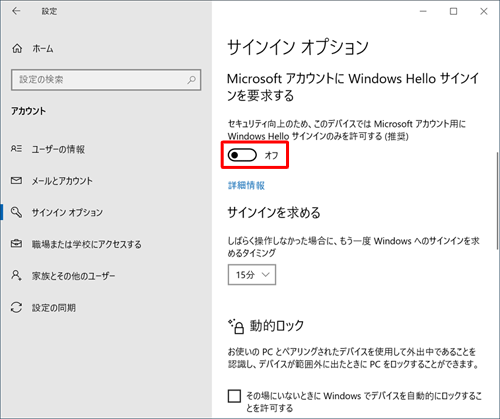This screenshot has width=500, height=419.
Task: Select 家族とその他のユーザー menu item
Action: point(73,276)
